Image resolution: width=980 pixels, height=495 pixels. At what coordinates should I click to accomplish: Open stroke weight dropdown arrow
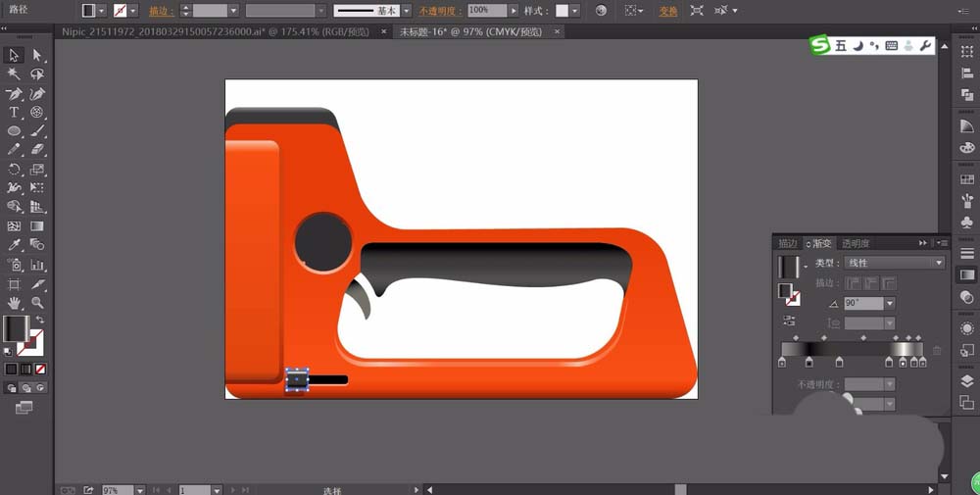click(233, 11)
